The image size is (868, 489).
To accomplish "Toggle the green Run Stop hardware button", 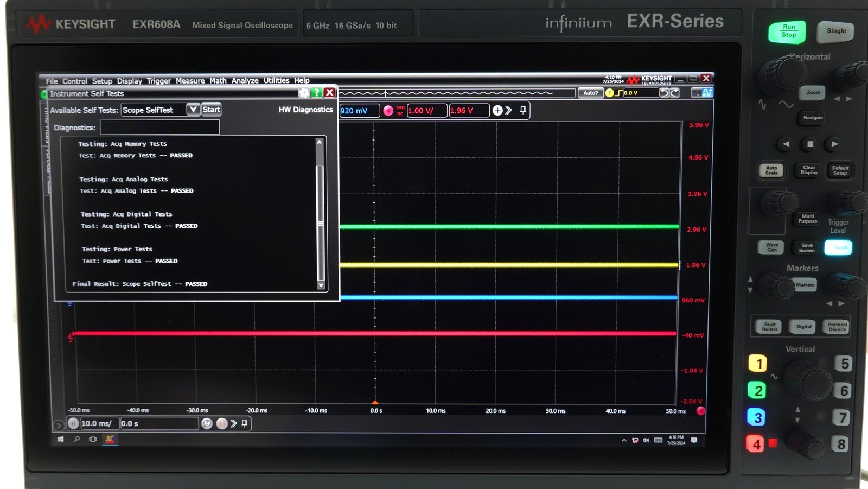I will (788, 31).
